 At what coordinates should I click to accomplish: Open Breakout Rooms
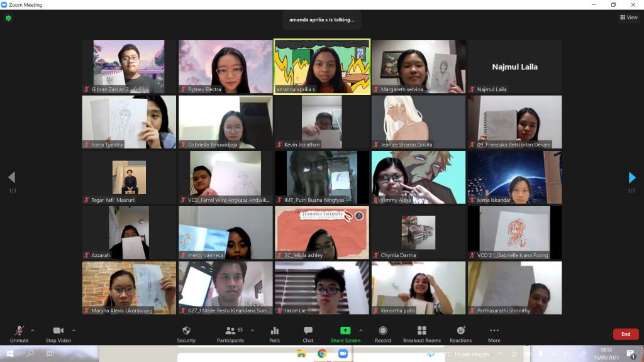[x=421, y=331]
